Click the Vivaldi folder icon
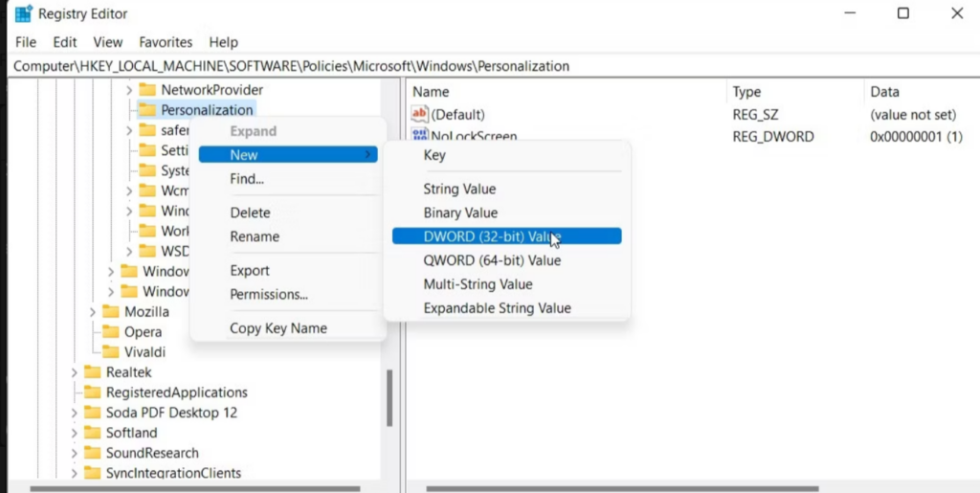This screenshot has width=980, height=493. [x=112, y=352]
